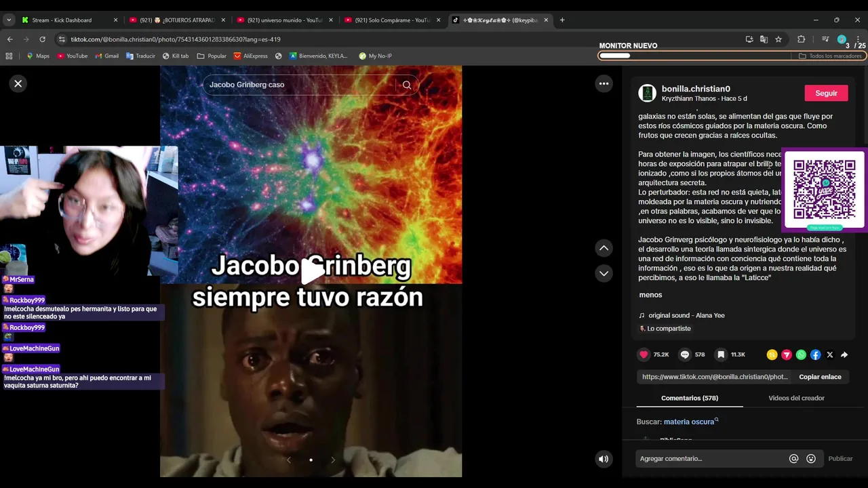Screen dimensions: 868x488
Task: Open a new browser tab
Action: 562,20
